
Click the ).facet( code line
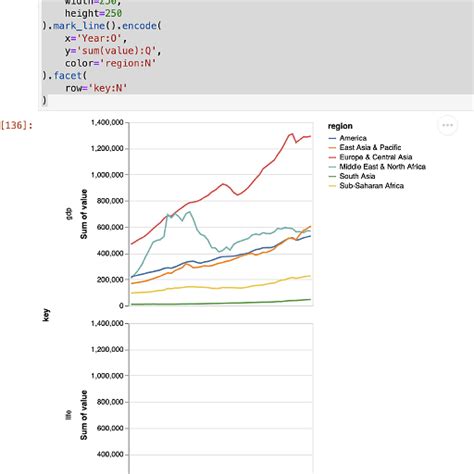(64, 76)
